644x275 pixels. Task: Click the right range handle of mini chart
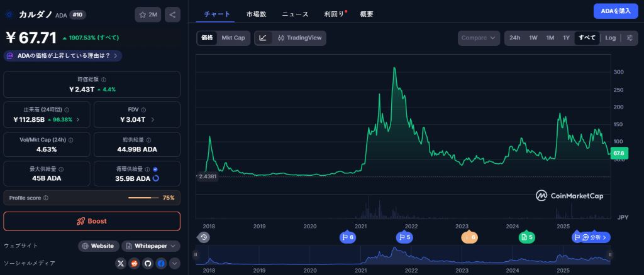click(610, 254)
